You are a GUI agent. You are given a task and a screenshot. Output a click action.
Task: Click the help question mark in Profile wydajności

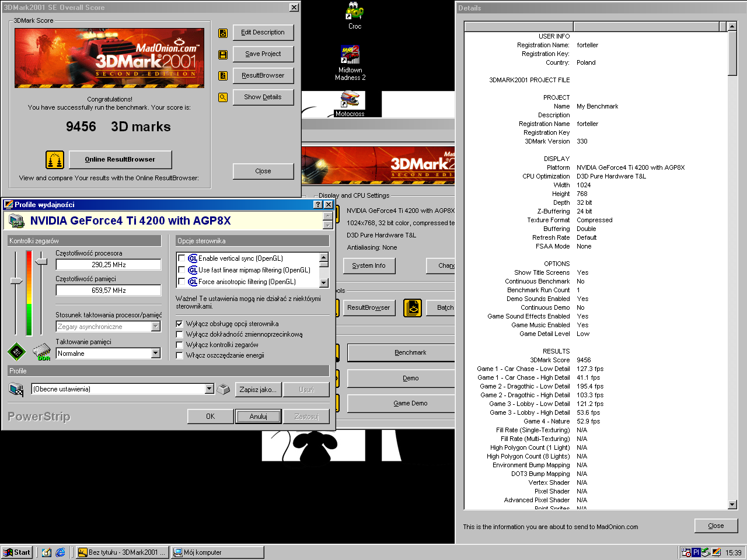click(x=317, y=205)
